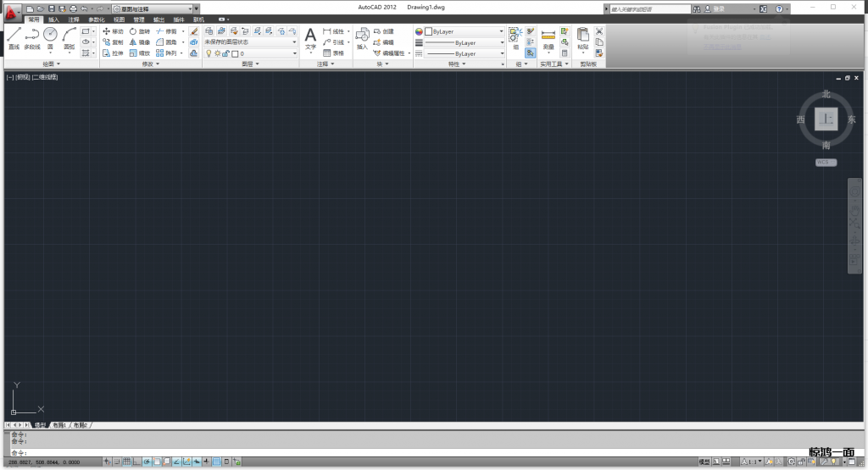Toggle the layer lightbulb on/off icon
The width and height of the screenshot is (868, 470).
[x=209, y=53]
